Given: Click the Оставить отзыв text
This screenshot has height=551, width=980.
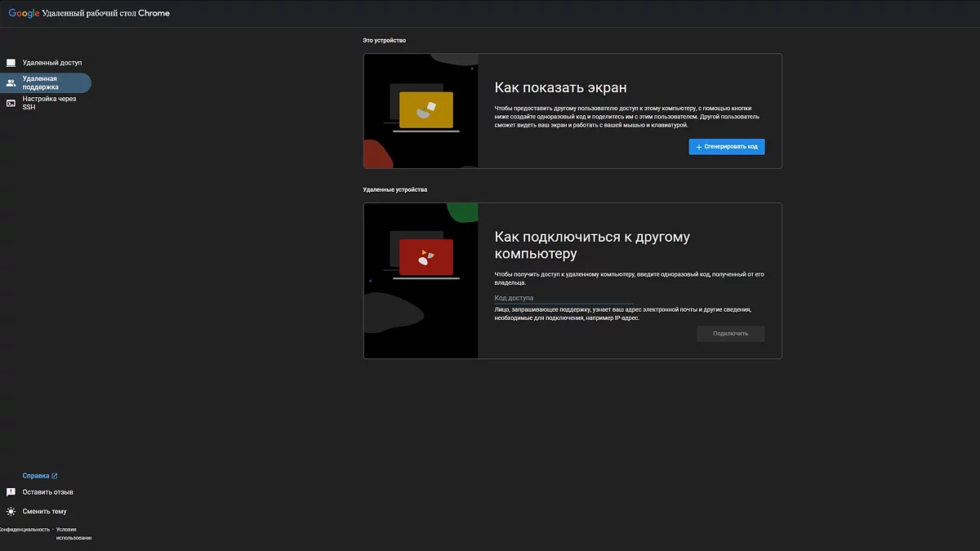Looking at the screenshot, I should click(47, 492).
